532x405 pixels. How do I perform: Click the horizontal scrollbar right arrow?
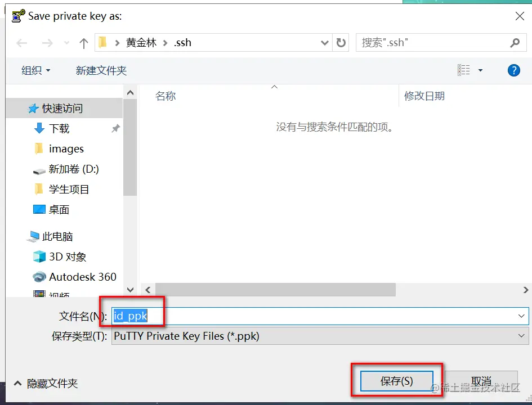(x=525, y=290)
